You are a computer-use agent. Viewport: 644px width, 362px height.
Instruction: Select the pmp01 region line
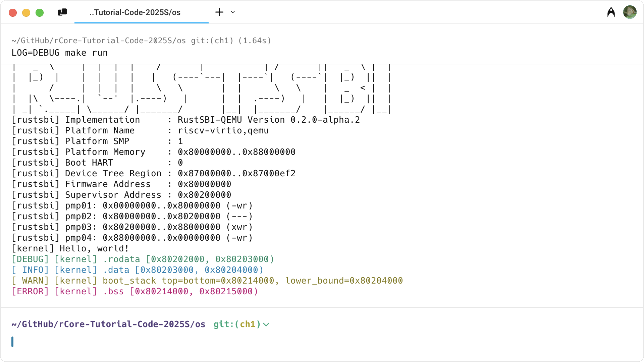click(132, 205)
